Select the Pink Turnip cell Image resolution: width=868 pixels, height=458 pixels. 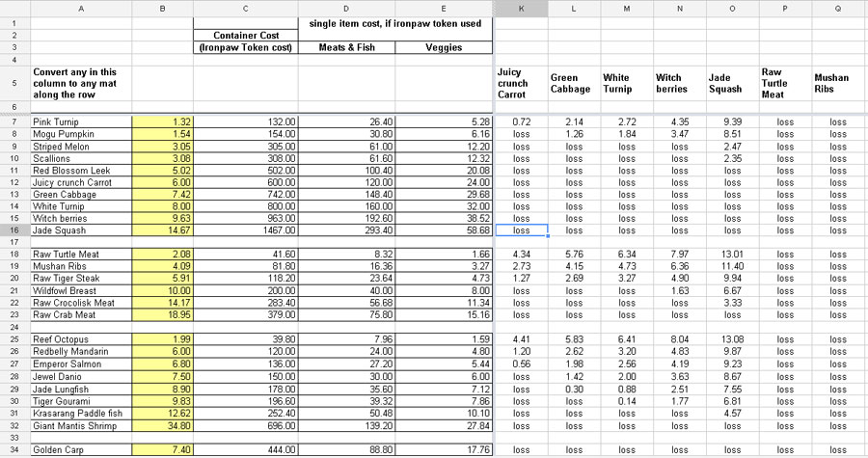click(x=81, y=121)
